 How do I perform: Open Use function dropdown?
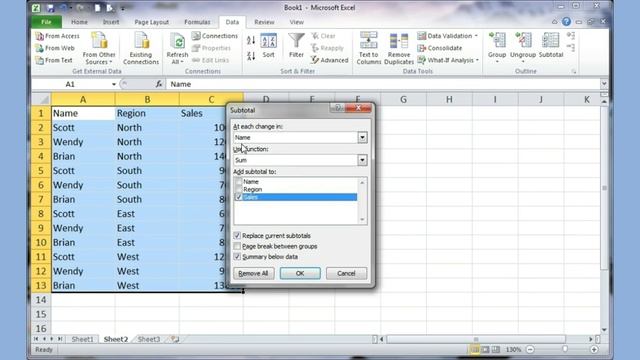[x=362, y=160]
